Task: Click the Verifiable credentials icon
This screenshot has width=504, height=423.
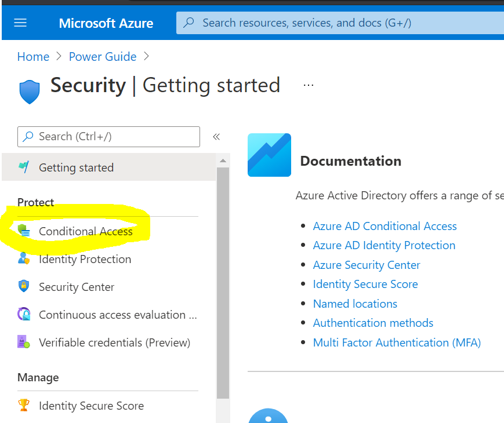Action: point(24,342)
